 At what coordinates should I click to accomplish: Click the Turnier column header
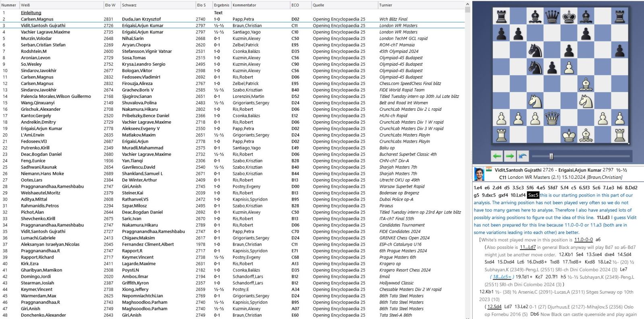386,5
